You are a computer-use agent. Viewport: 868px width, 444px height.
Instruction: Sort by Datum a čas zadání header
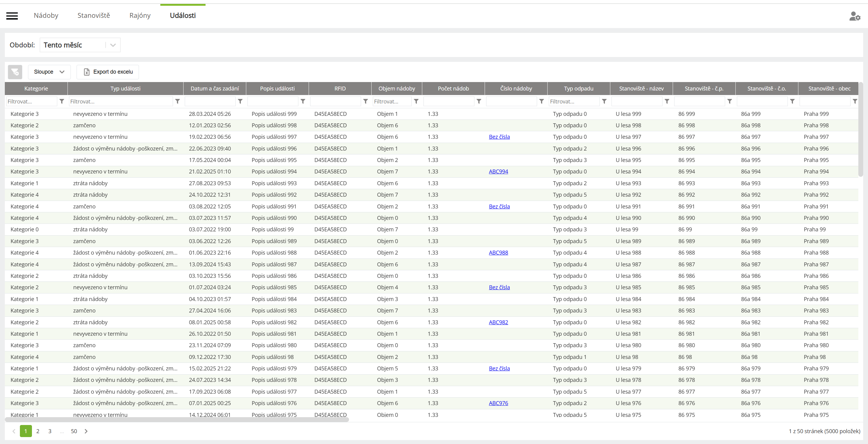pos(215,89)
